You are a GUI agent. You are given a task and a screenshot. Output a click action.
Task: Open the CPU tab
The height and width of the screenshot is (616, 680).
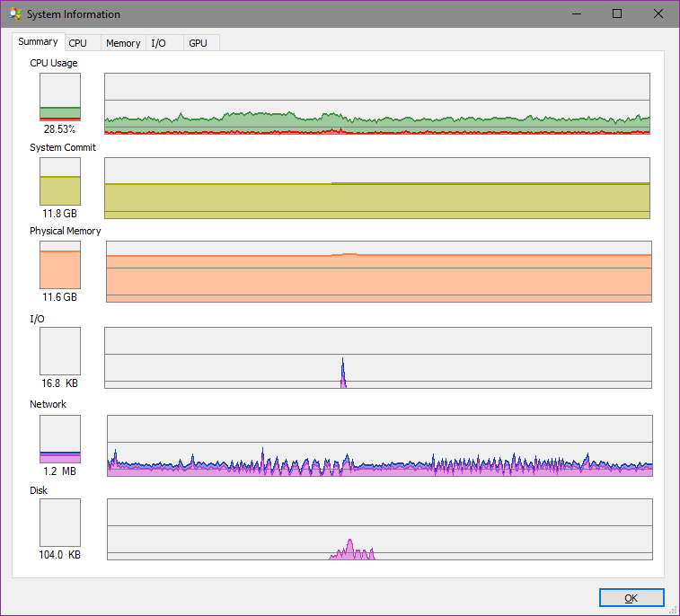coord(78,43)
